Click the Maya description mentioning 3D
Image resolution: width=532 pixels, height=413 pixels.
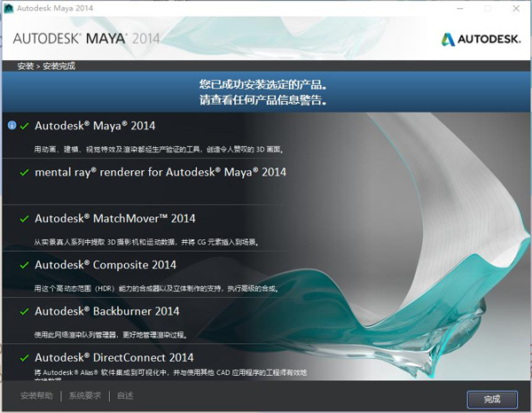(x=159, y=149)
